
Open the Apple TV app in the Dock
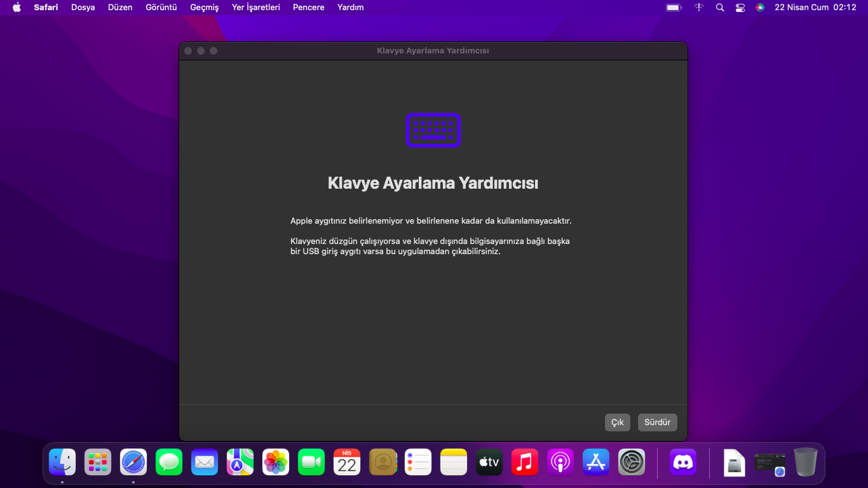[x=489, y=462]
